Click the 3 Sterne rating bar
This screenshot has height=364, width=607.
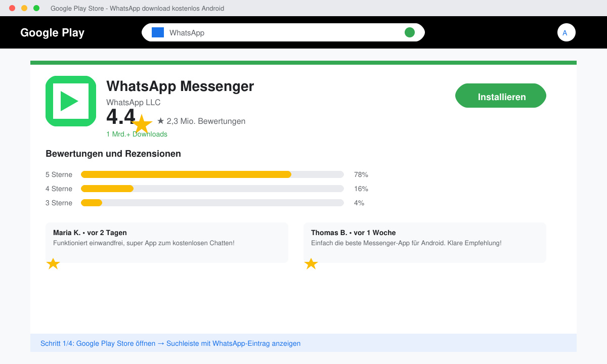212,203
